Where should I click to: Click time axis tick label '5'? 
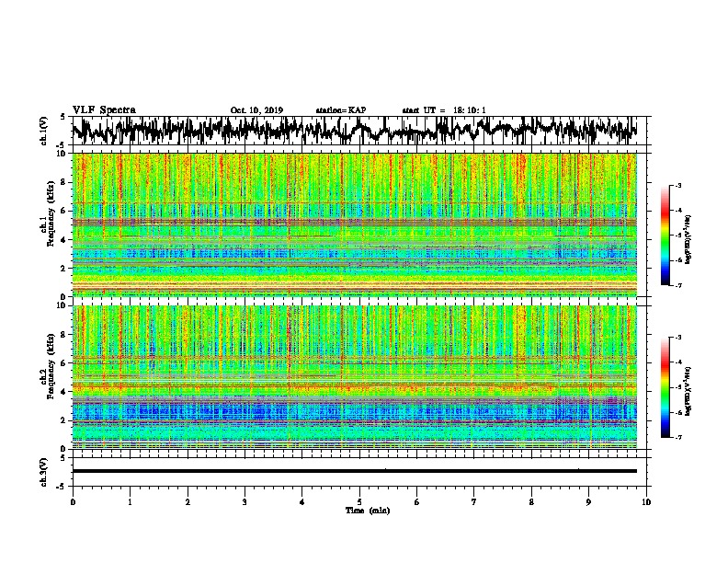click(x=359, y=502)
